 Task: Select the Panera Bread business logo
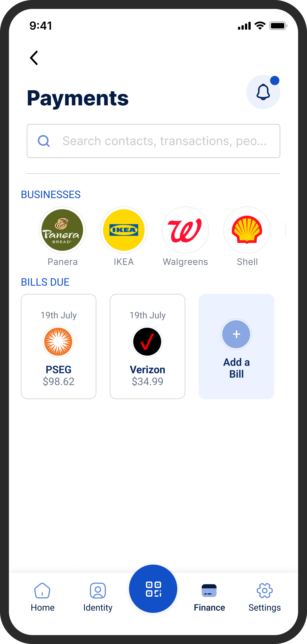62,230
